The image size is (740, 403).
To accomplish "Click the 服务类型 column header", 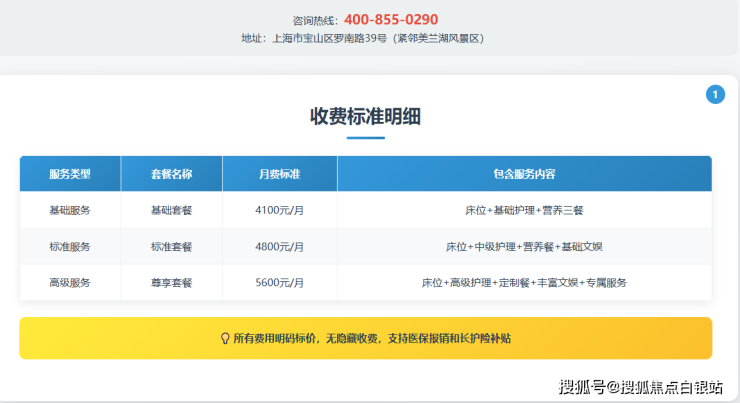I will tap(70, 174).
